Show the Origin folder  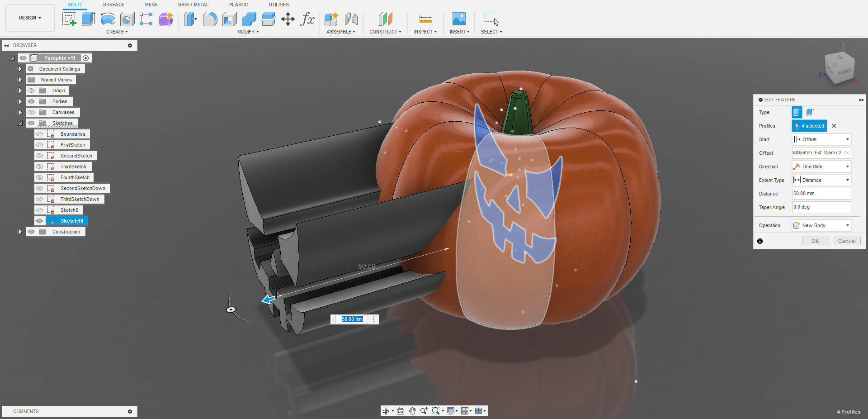31,90
